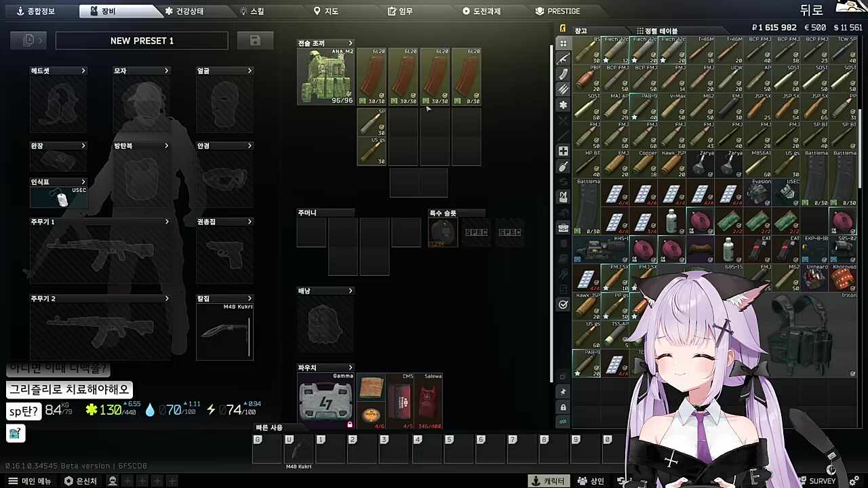Select asterisk filter icon in stash sidebar

pos(563,105)
